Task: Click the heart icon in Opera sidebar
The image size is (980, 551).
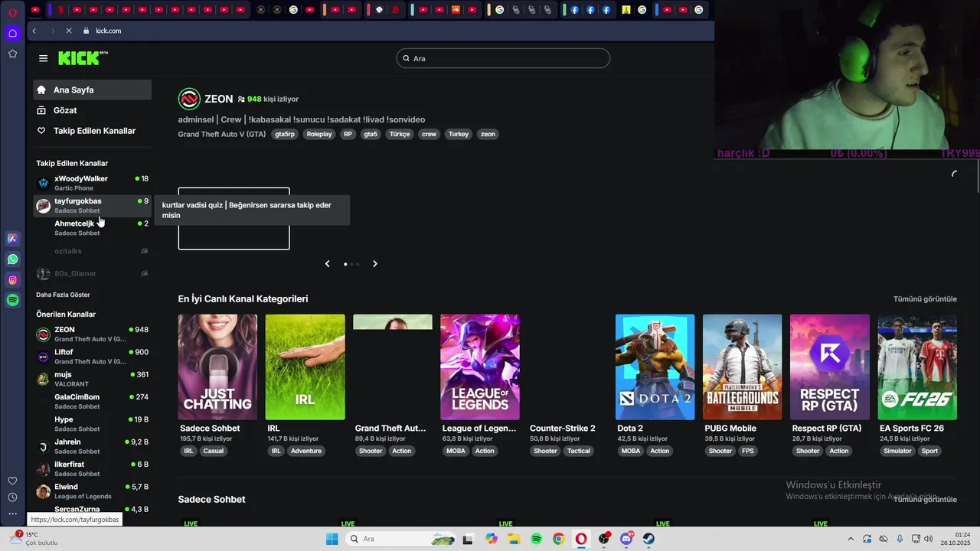Action: [12, 481]
